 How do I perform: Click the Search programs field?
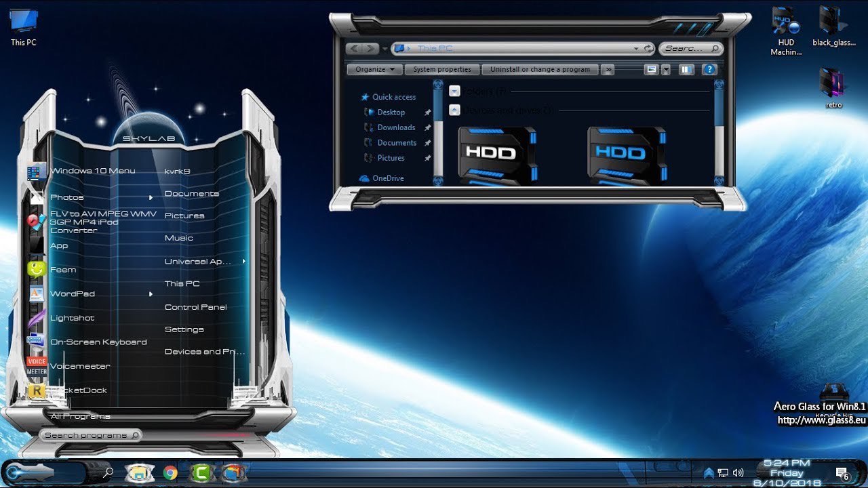(90, 435)
